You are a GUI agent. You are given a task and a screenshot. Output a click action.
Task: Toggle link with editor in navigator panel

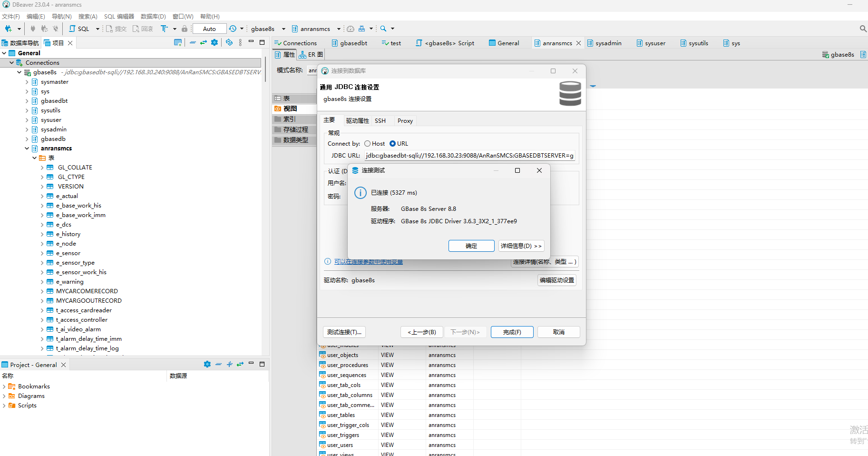pyautogui.click(x=204, y=43)
